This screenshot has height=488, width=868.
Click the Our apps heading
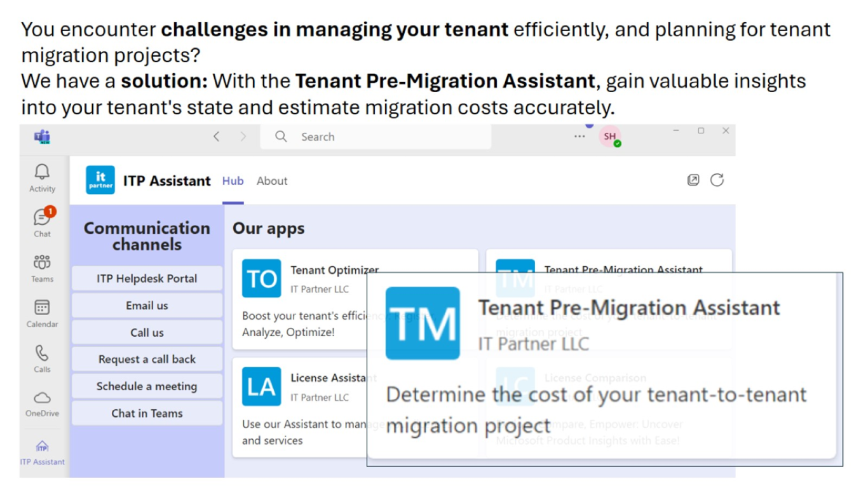[x=268, y=229]
